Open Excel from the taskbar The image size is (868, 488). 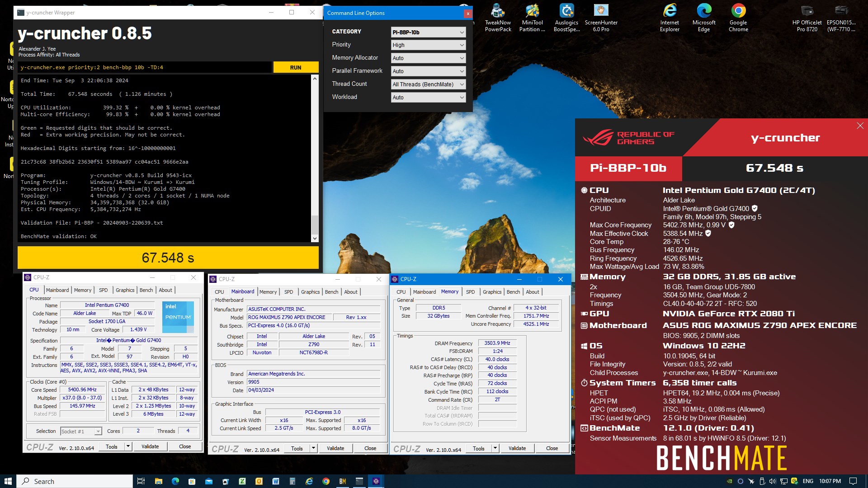tap(242, 481)
